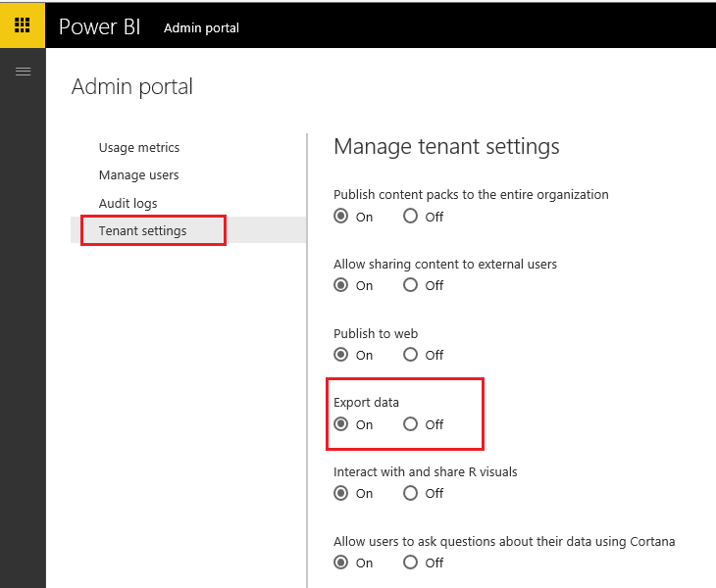Image resolution: width=716 pixels, height=588 pixels.
Task: Click the Admin portal page title
Action: 132,86
